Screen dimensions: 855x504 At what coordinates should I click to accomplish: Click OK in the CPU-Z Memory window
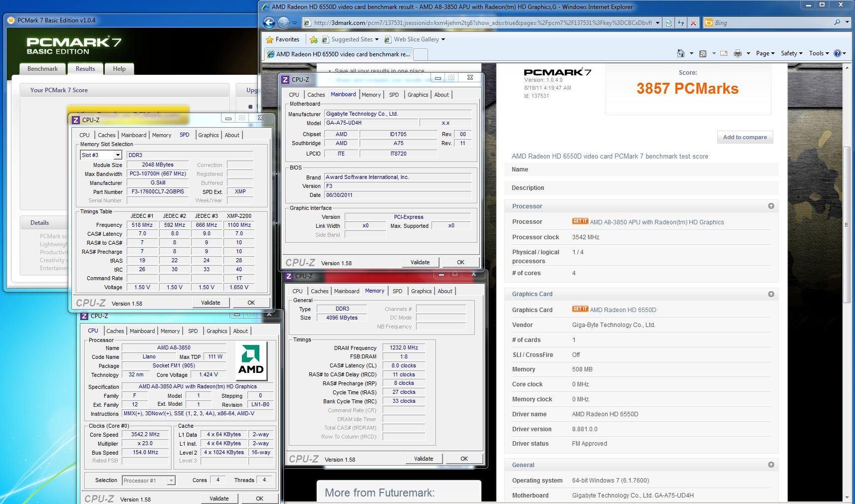(464, 459)
